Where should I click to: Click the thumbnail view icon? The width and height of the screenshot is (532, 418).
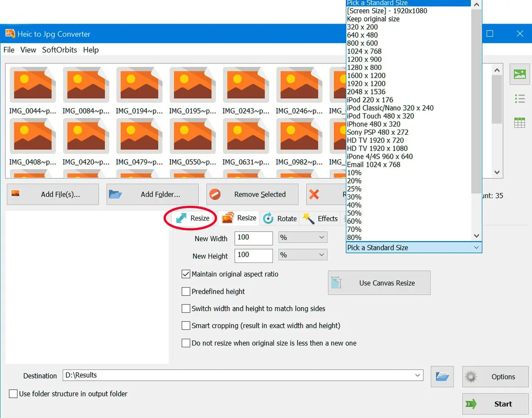point(519,74)
